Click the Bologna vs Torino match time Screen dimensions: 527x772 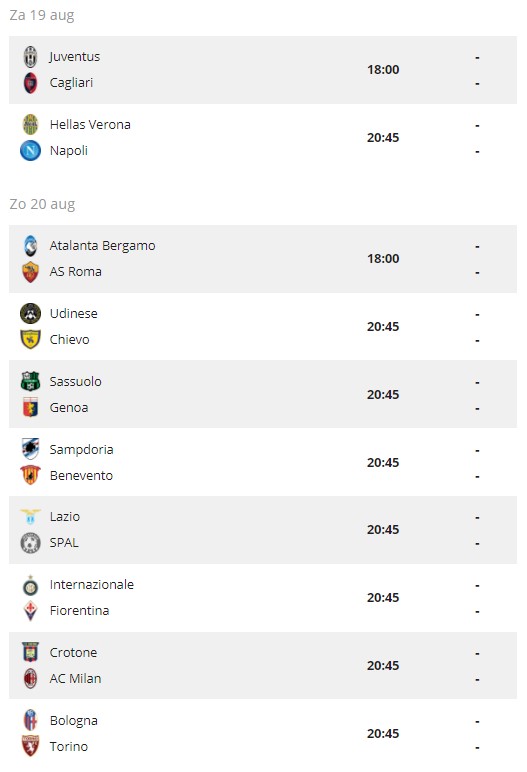pos(383,734)
